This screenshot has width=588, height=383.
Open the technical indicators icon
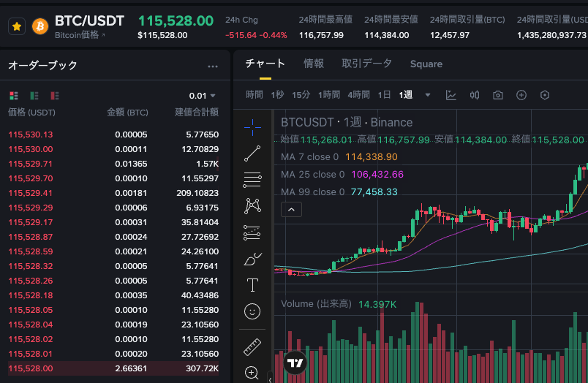pyautogui.click(x=451, y=95)
